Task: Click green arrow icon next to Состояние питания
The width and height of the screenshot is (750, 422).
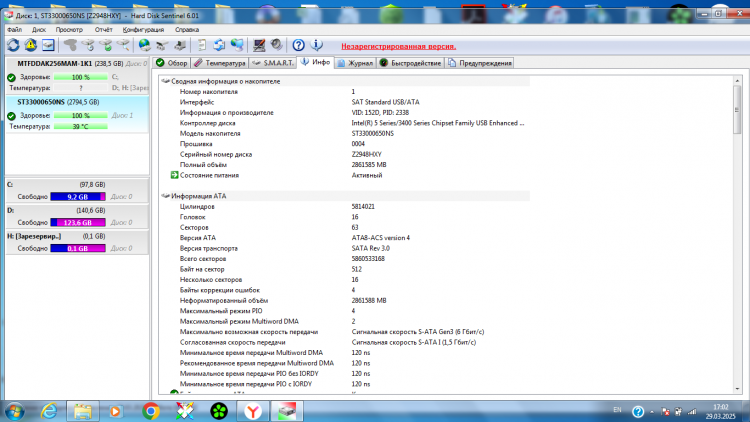Action: pyautogui.click(x=175, y=175)
